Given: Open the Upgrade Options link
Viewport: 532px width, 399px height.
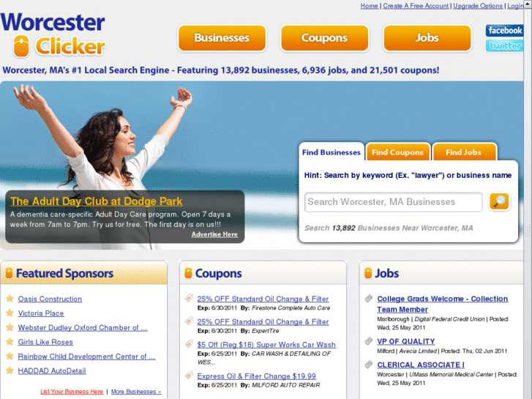Looking at the screenshot, I should pyautogui.click(x=478, y=6).
